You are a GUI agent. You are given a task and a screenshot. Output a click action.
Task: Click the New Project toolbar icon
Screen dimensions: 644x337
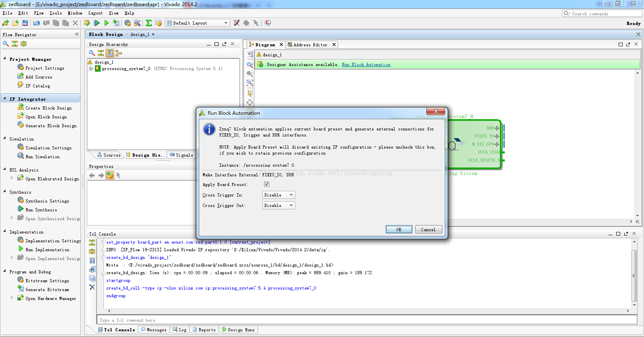(x=6, y=23)
